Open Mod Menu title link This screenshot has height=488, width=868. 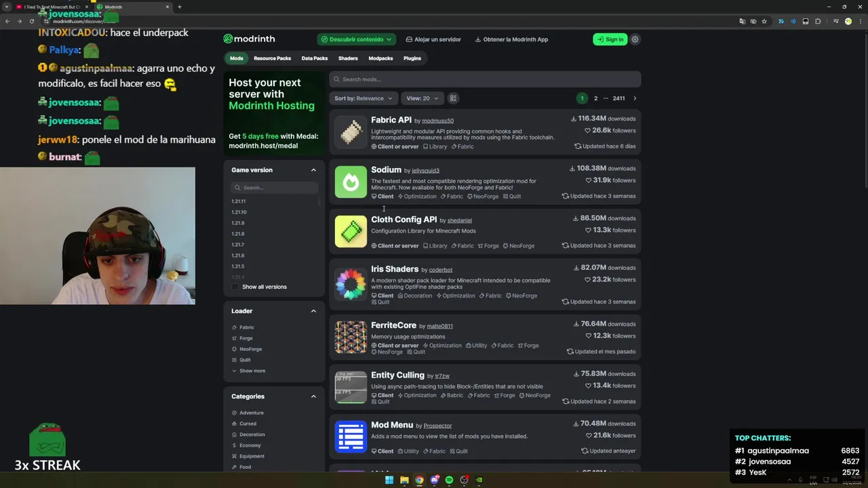tap(392, 425)
